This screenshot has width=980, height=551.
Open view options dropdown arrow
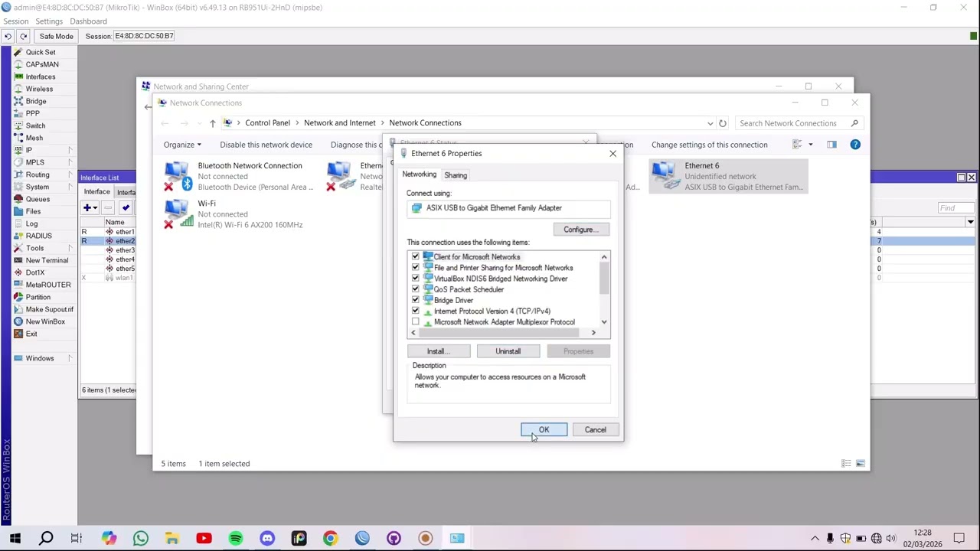[810, 145]
